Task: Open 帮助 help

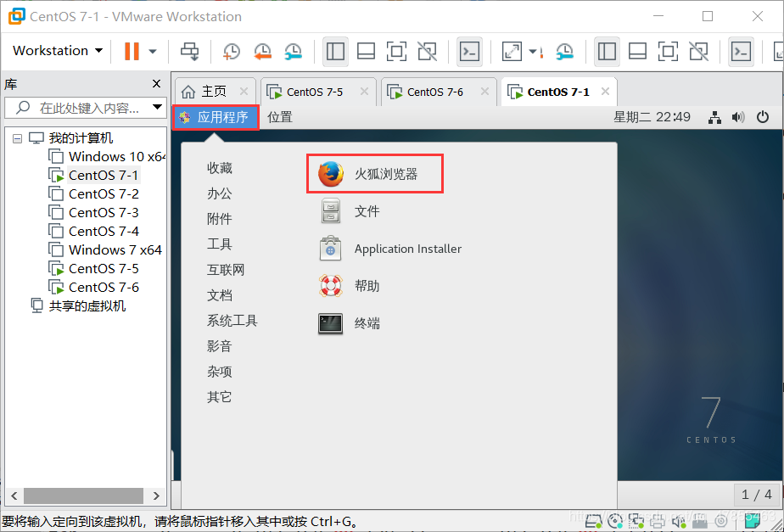Action: tap(350, 287)
